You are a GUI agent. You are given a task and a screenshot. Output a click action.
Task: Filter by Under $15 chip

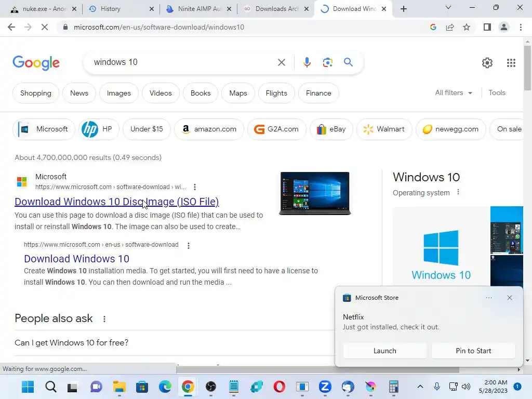(147, 129)
